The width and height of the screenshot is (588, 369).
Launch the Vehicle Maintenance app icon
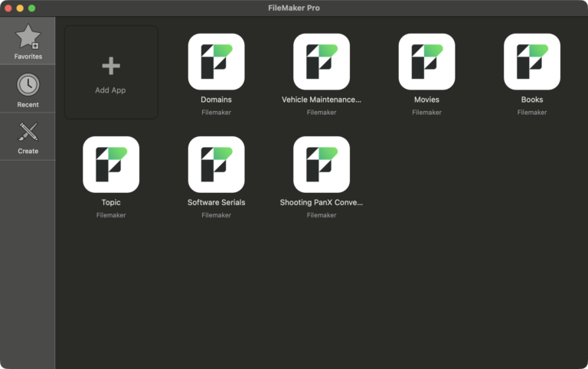coord(322,61)
